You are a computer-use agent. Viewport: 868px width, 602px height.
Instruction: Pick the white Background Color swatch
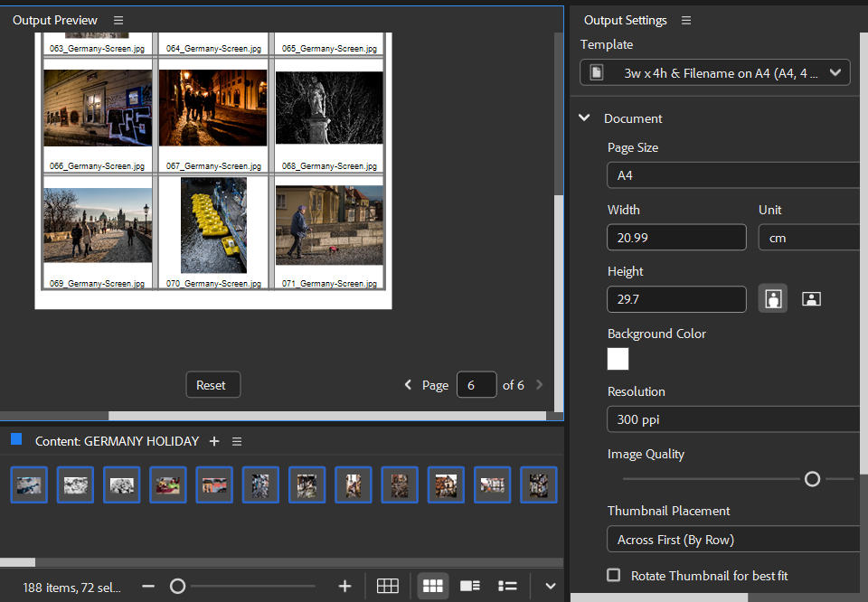618,359
